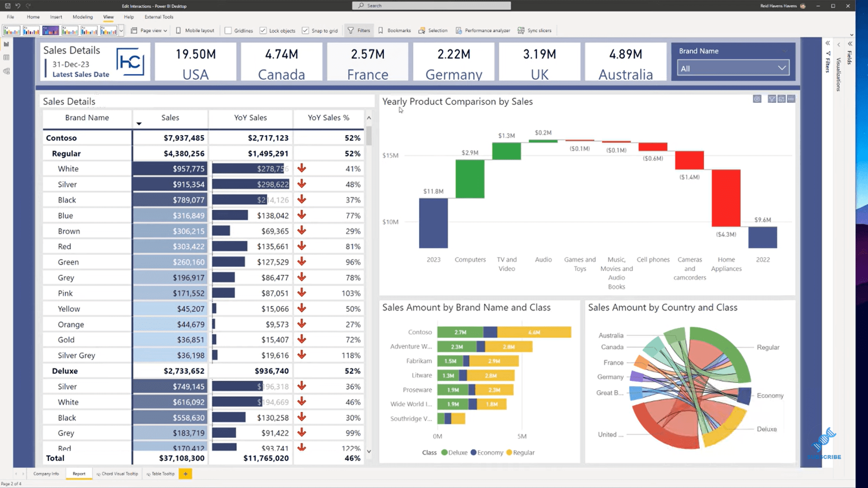The width and height of the screenshot is (868, 488).
Task: Open the Model view sidebar icon
Action: pyautogui.click(x=6, y=71)
